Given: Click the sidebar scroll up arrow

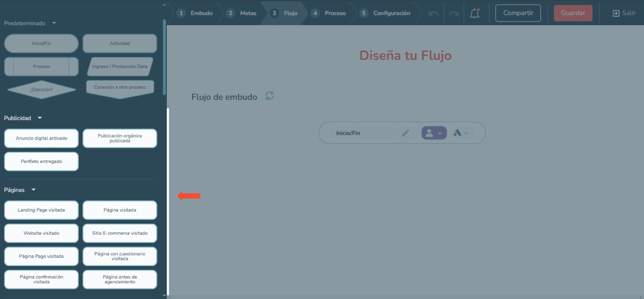Looking at the screenshot, I should point(164,5).
